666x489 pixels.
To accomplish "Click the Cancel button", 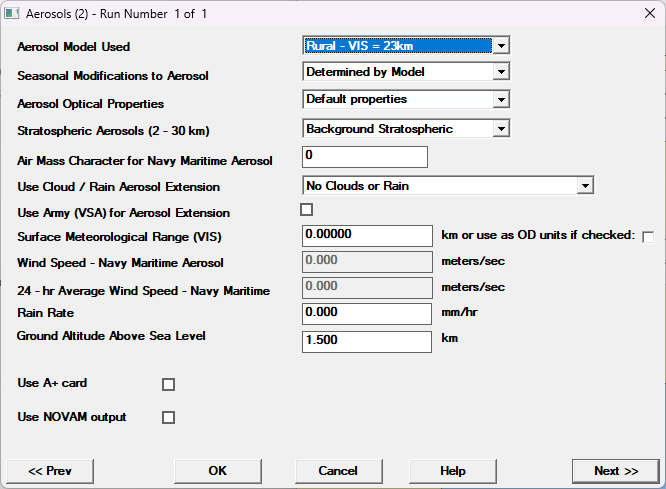I will [x=339, y=471].
